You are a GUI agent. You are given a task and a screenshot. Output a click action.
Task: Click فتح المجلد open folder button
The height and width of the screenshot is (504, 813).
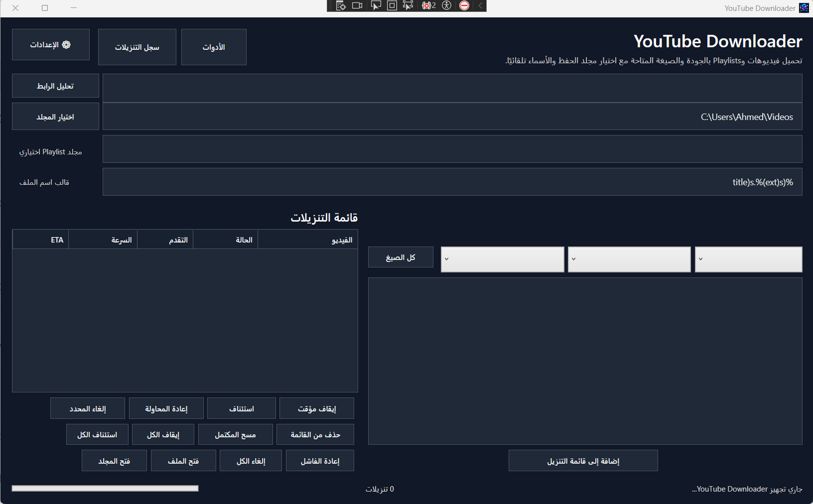coord(114,461)
